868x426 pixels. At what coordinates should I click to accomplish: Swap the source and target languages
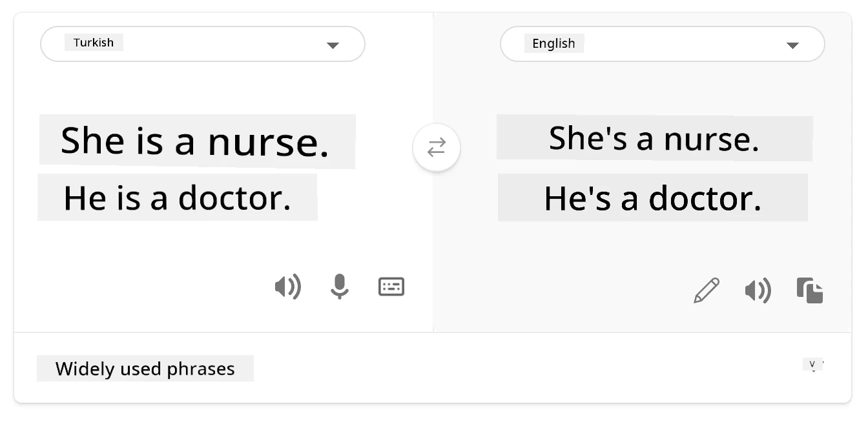[437, 148]
